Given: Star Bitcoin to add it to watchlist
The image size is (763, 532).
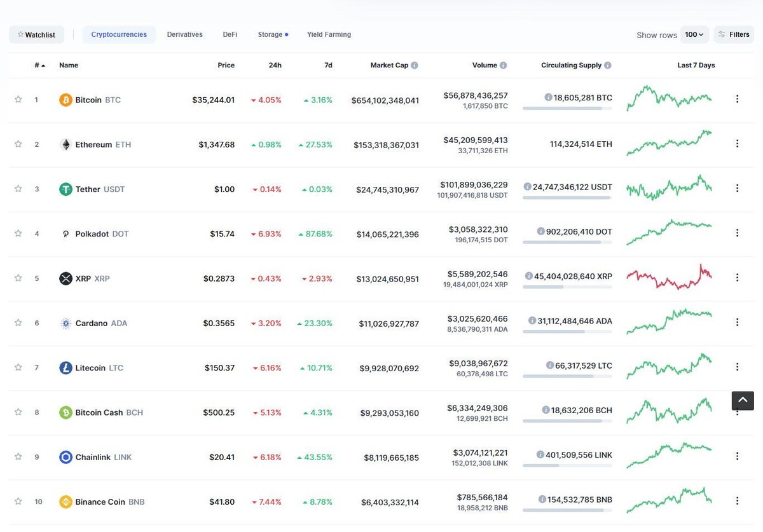Looking at the screenshot, I should click(x=18, y=100).
